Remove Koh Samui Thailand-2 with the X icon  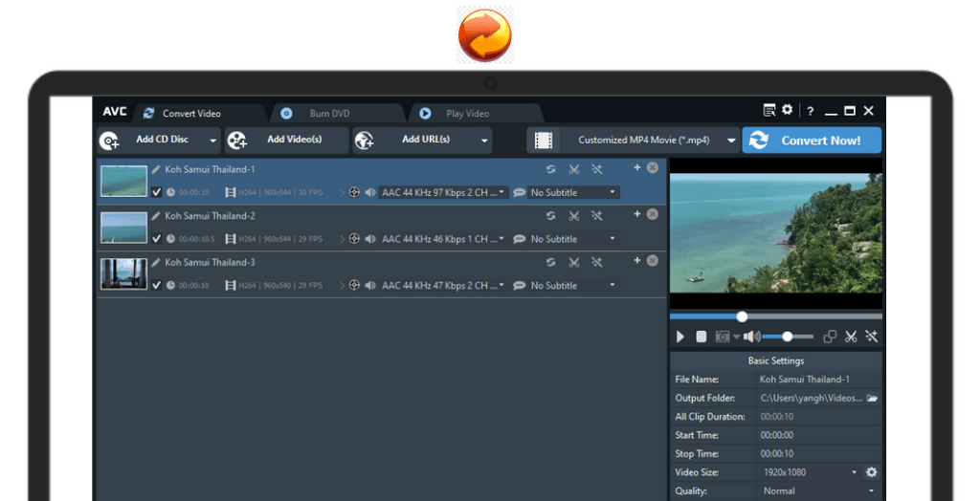[x=653, y=214]
